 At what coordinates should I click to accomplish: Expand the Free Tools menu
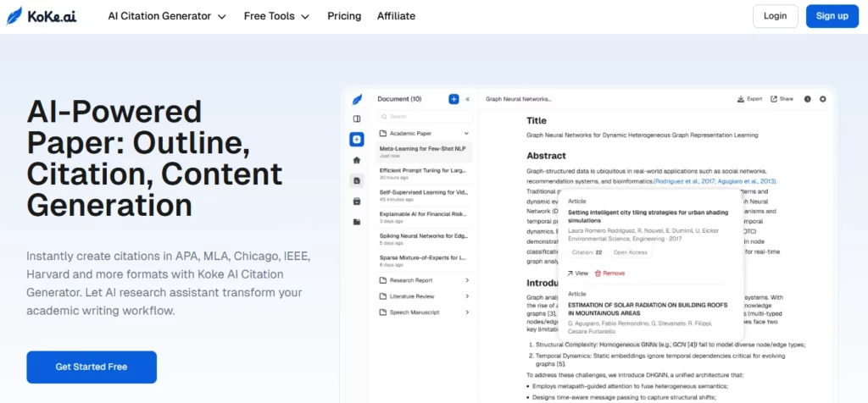coord(276,16)
